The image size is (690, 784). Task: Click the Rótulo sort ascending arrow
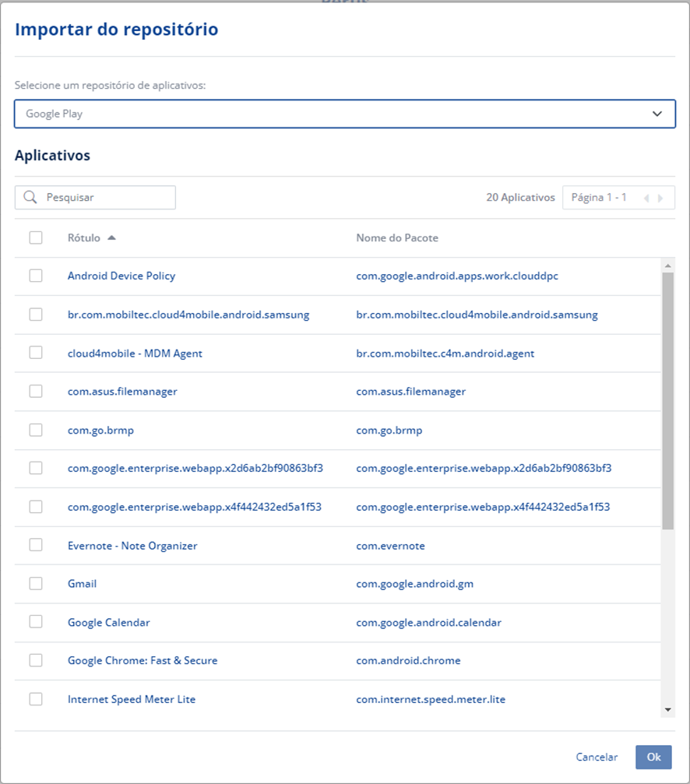[x=111, y=238]
